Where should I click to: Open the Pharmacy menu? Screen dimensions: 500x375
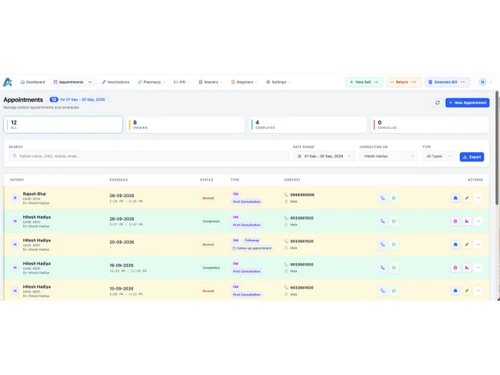pyautogui.click(x=152, y=82)
